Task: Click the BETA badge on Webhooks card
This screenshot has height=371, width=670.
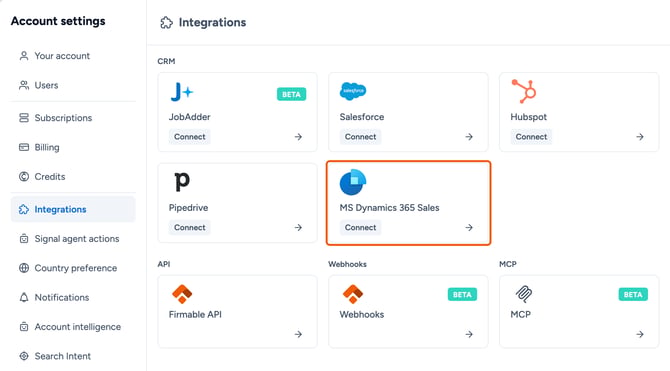Action: (462, 294)
